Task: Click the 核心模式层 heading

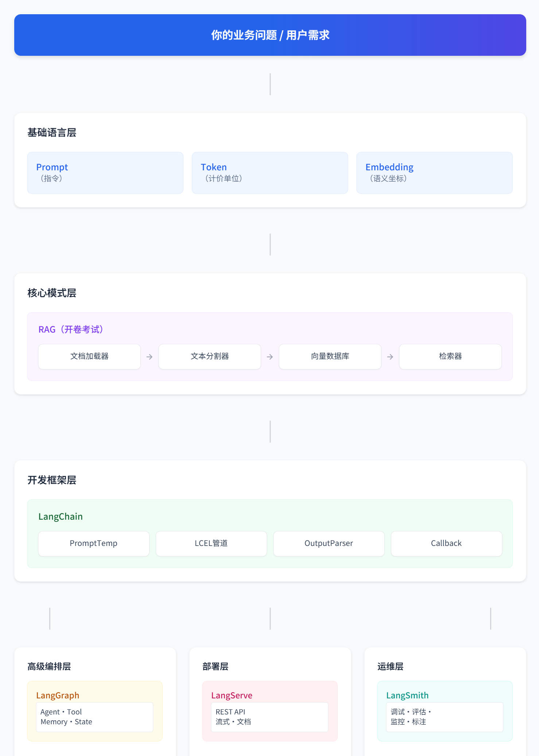Action: pos(52,293)
